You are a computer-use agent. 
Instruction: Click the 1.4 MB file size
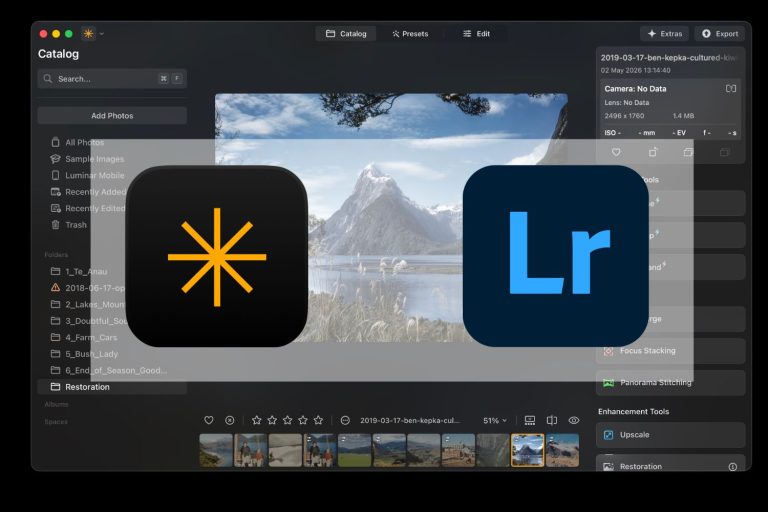(x=683, y=116)
